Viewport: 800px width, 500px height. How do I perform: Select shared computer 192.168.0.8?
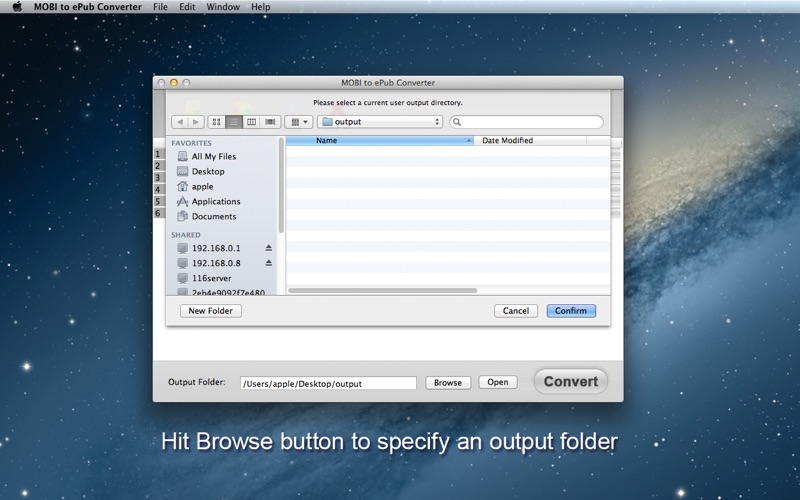[x=216, y=263]
